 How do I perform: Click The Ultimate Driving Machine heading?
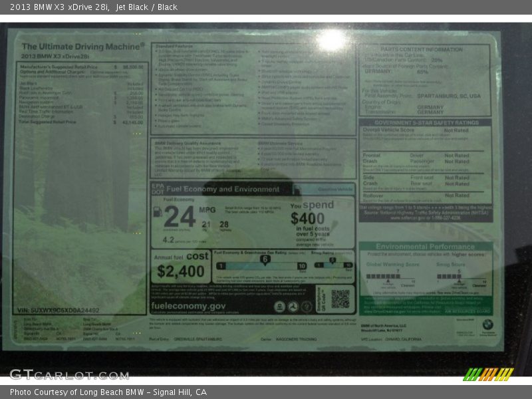[x=83, y=47]
